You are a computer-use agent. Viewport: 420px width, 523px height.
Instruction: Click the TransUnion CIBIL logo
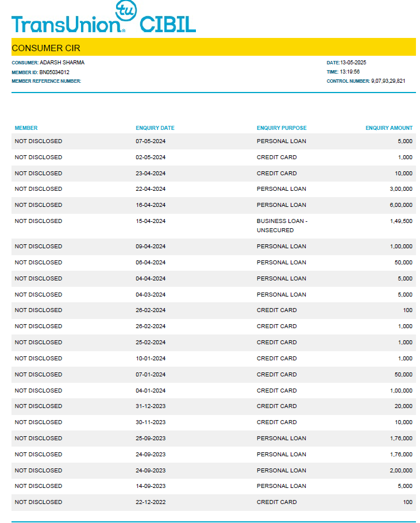click(x=103, y=17)
